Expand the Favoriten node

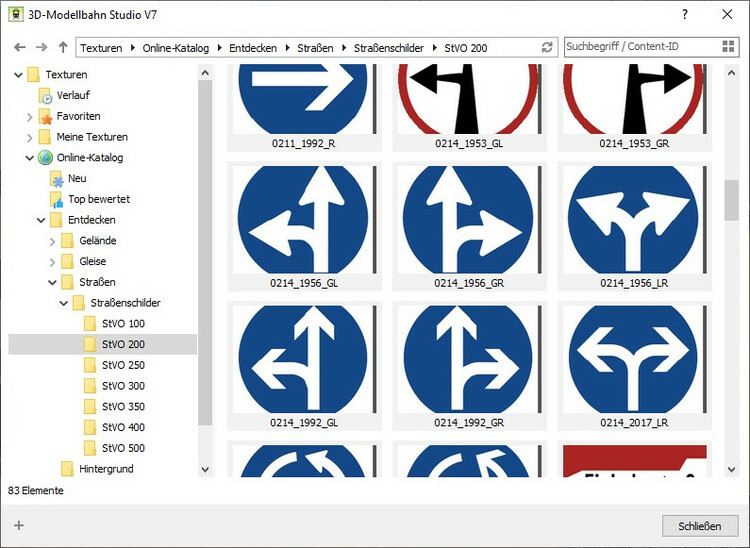point(30,117)
